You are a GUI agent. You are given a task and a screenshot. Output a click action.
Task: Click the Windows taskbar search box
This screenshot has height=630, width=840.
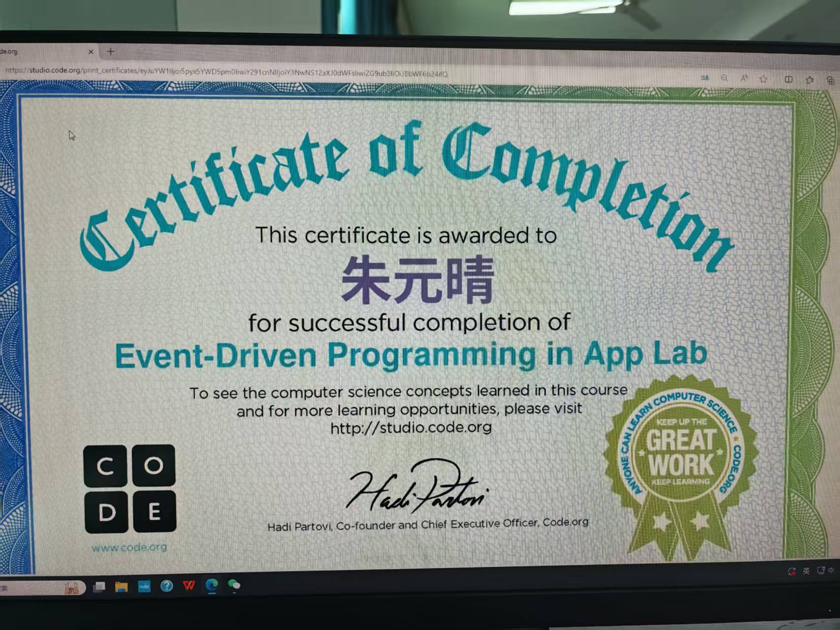pyautogui.click(x=42, y=588)
